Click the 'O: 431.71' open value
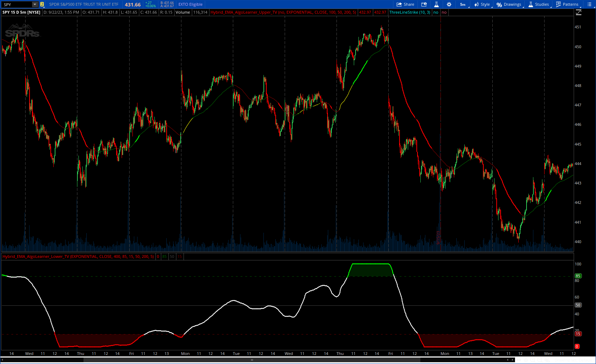The height and width of the screenshot is (364, 596). click(x=91, y=12)
